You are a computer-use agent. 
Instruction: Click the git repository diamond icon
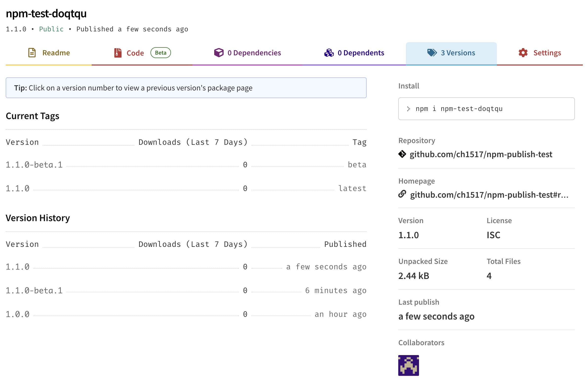point(402,154)
